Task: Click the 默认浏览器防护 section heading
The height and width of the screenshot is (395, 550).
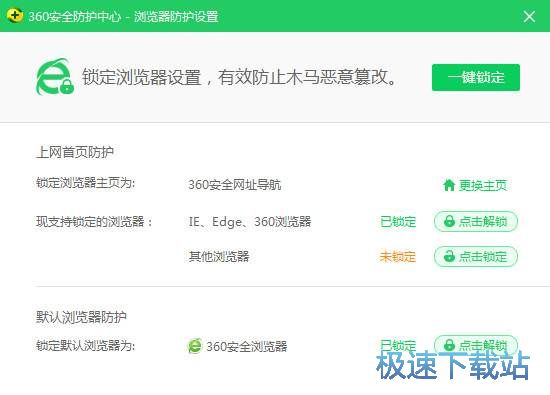Action: point(81,317)
